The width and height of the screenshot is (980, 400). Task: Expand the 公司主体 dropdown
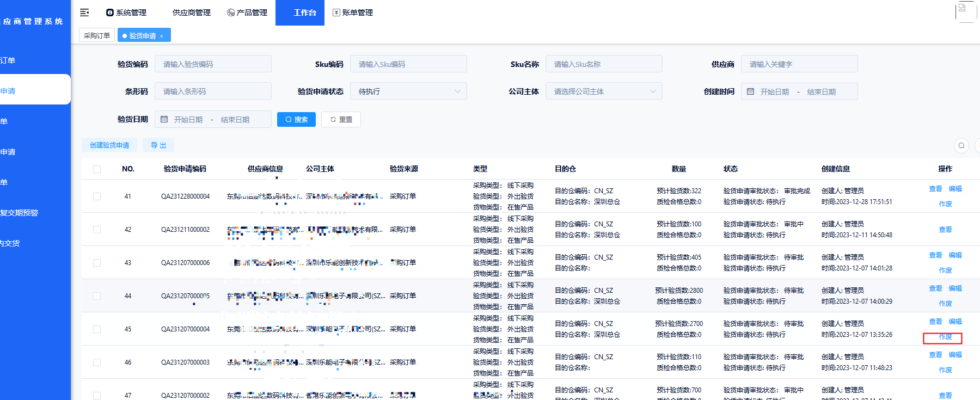click(x=603, y=91)
